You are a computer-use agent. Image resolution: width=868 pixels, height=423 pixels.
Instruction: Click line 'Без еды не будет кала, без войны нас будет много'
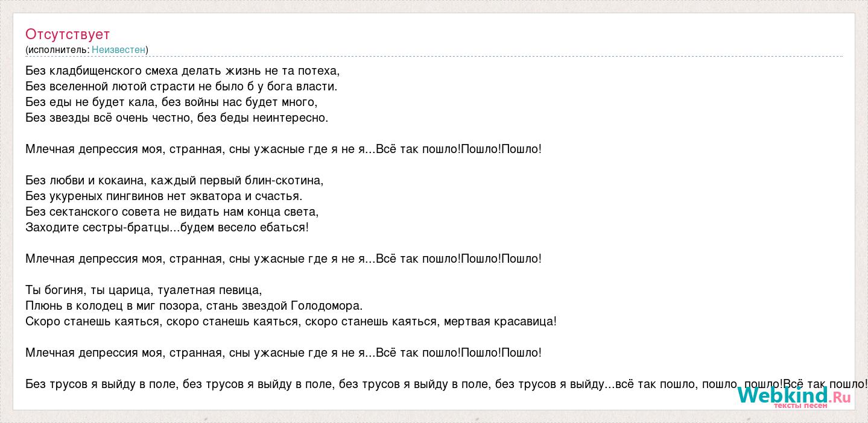click(x=171, y=102)
